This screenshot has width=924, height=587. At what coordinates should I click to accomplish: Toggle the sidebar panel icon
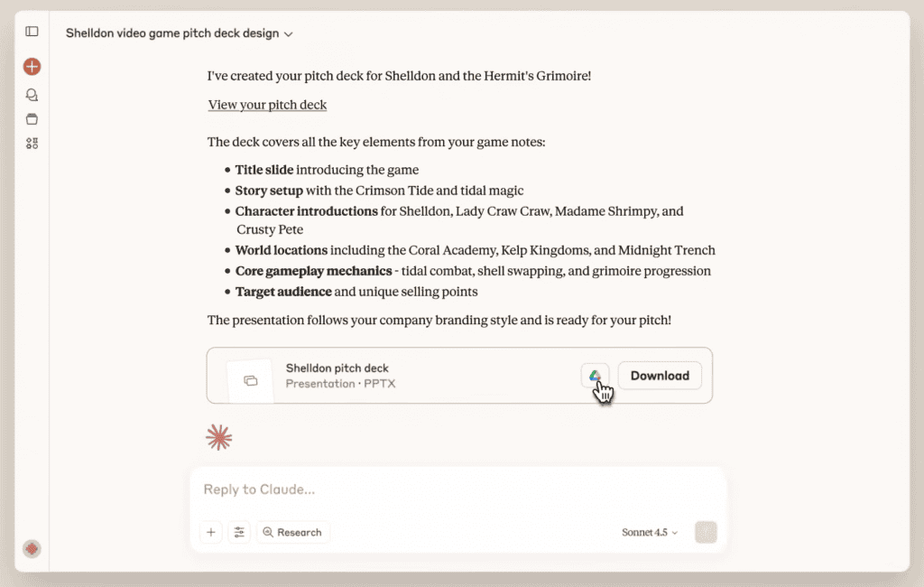[x=32, y=32]
